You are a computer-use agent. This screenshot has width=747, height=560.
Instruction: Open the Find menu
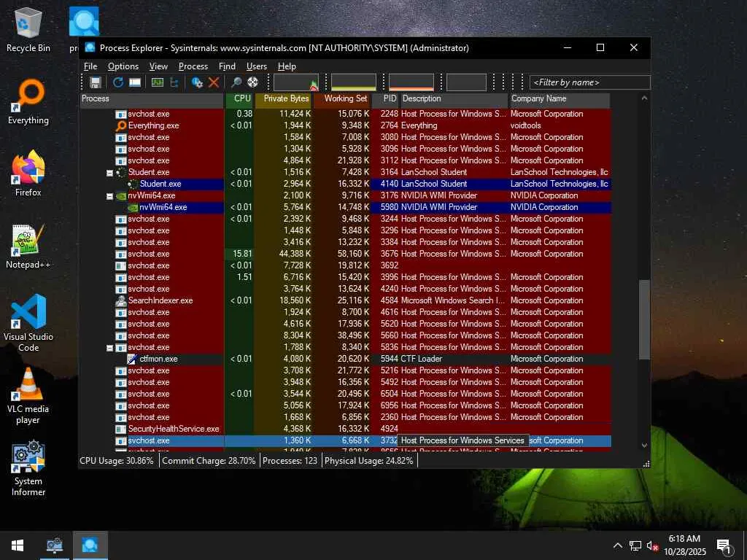click(x=227, y=66)
